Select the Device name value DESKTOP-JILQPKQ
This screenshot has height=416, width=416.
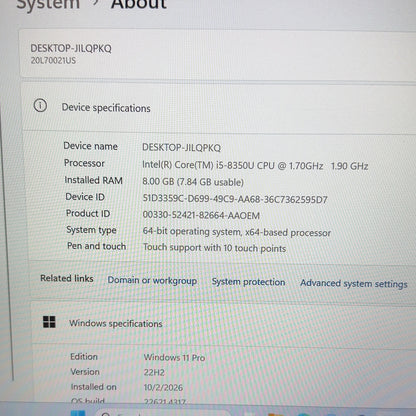pyautogui.click(x=181, y=147)
